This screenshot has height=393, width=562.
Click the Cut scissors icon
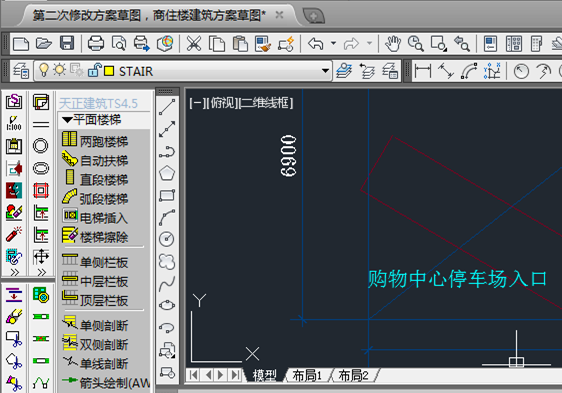coord(194,44)
